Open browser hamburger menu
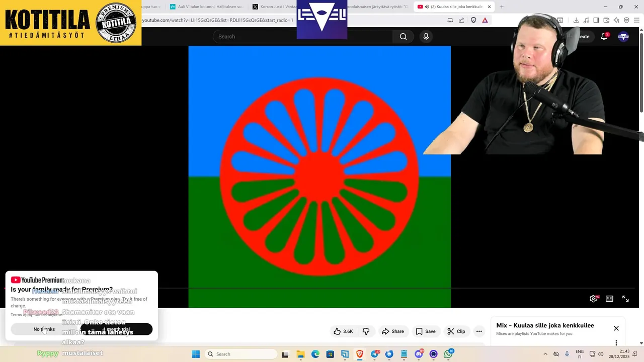The image size is (644, 362). (636, 20)
